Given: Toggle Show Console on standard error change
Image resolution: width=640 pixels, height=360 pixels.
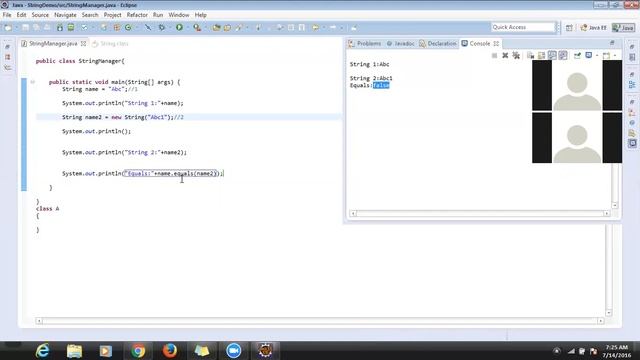Looking at the screenshot, I should tap(563, 55).
